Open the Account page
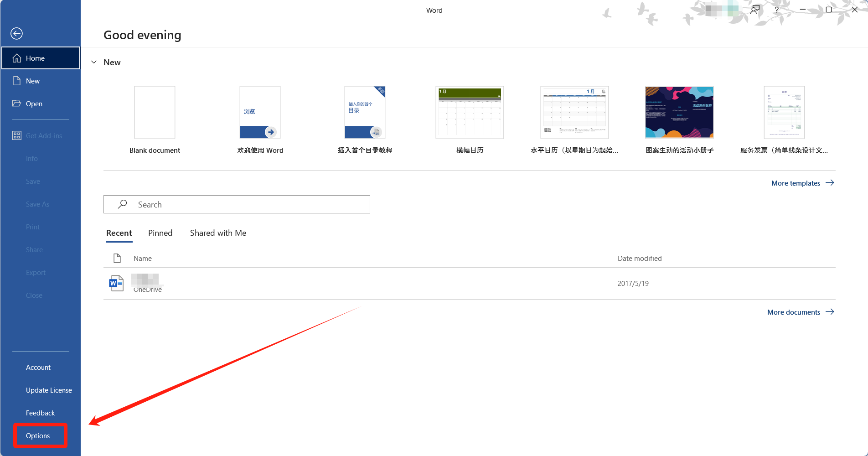The height and width of the screenshot is (456, 868). tap(38, 368)
